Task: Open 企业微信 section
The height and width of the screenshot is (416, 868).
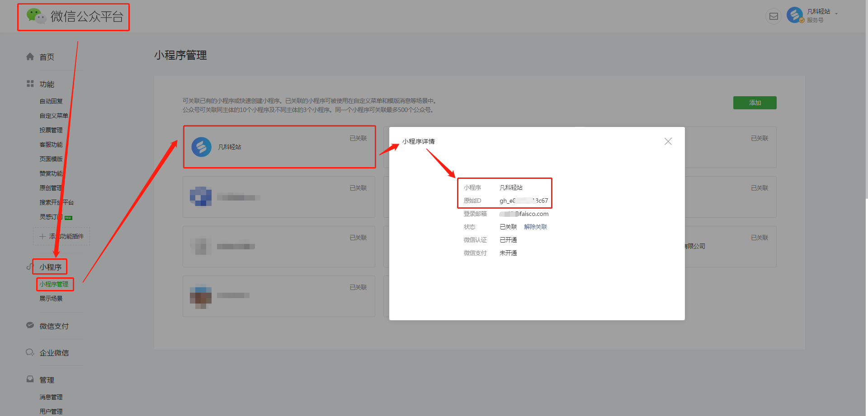Action: [x=54, y=353]
